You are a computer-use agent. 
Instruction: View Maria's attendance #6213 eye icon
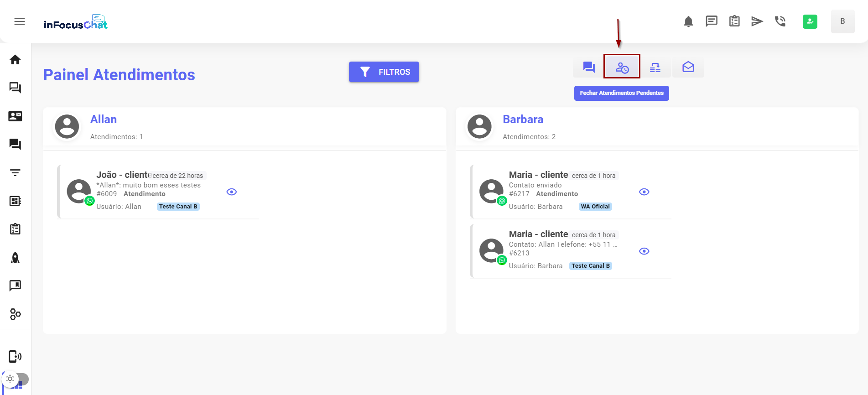click(644, 251)
